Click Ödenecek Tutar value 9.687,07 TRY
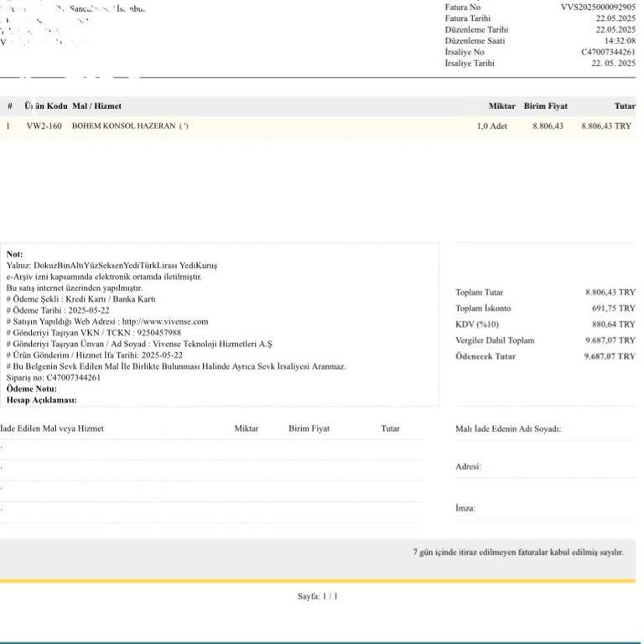644x644 pixels. 610,356
